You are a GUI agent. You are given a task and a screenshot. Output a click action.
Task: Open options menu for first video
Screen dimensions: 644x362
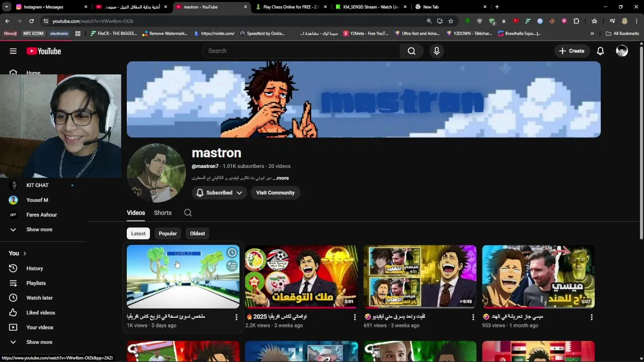[x=236, y=317]
